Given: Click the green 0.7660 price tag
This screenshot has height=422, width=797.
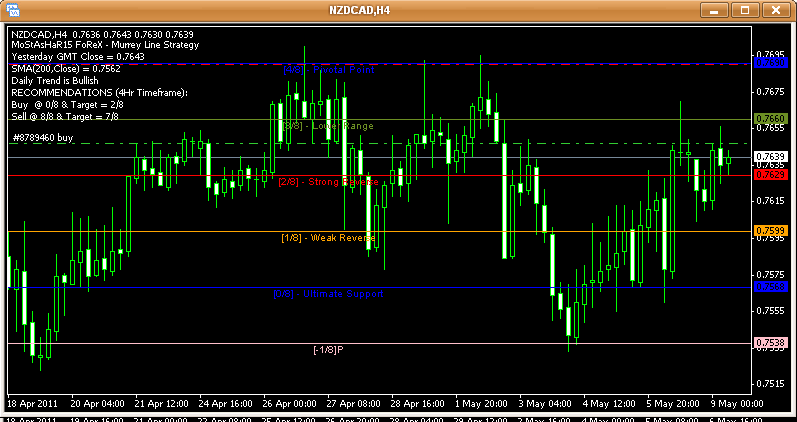Looking at the screenshot, I should pos(769,118).
